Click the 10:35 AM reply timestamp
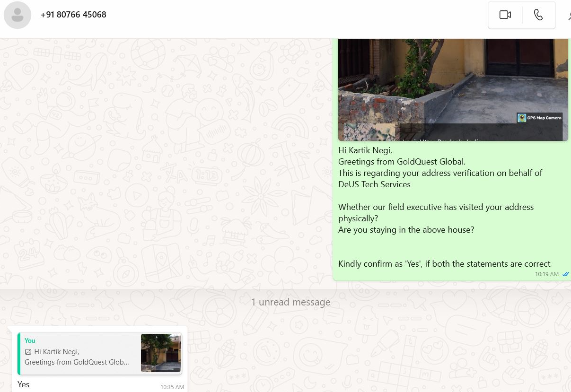Image resolution: width=571 pixels, height=392 pixels. tap(172, 387)
